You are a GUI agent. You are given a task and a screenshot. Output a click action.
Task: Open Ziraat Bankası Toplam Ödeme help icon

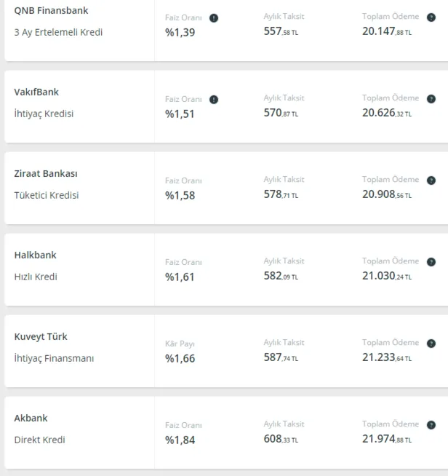[431, 181]
